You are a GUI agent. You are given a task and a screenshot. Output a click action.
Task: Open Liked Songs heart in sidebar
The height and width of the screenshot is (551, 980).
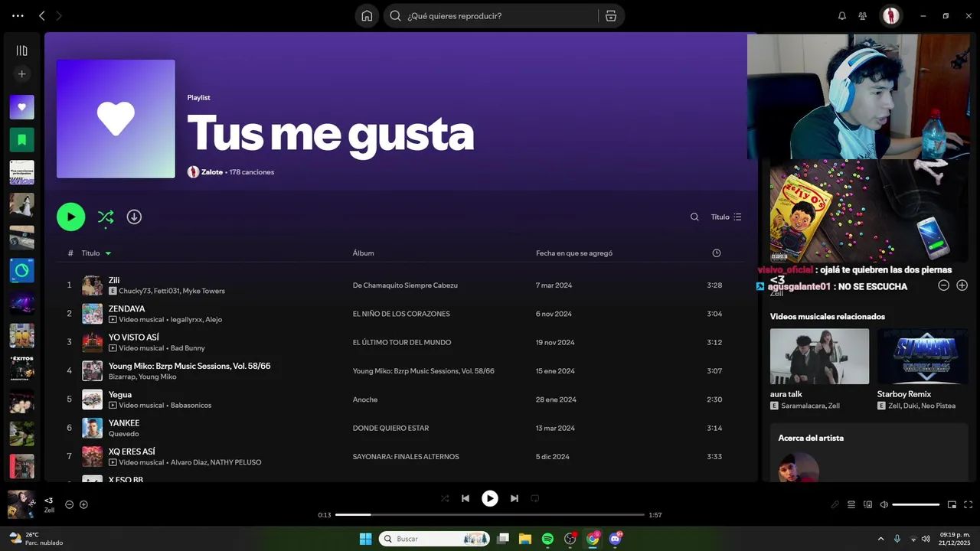pos(21,107)
